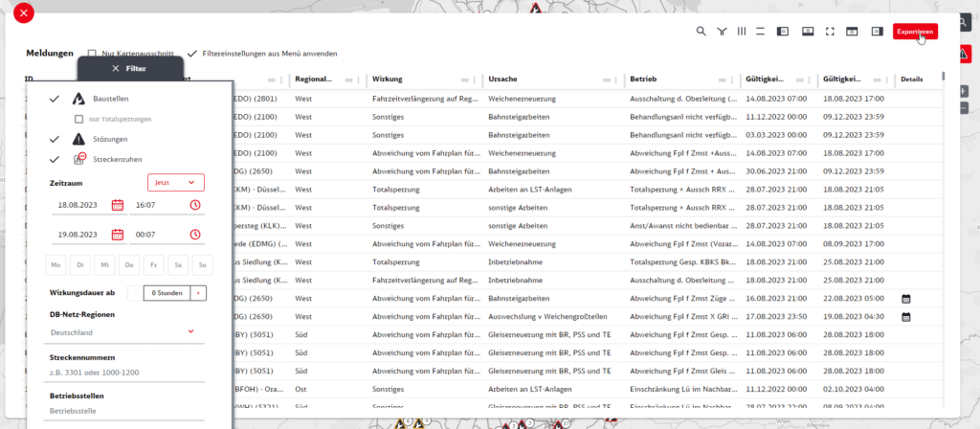Image resolution: width=980 pixels, height=429 pixels.
Task: Click clock icon beside 16:07 start time
Action: click(x=195, y=205)
